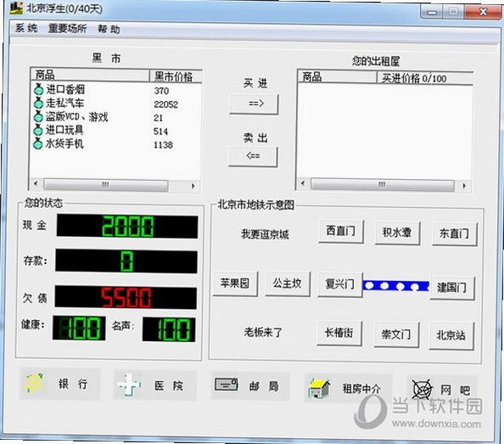This screenshot has height=444, width=504.
Task: Click right arrow of rental house scrollbar
Action: pyautogui.click(x=464, y=186)
